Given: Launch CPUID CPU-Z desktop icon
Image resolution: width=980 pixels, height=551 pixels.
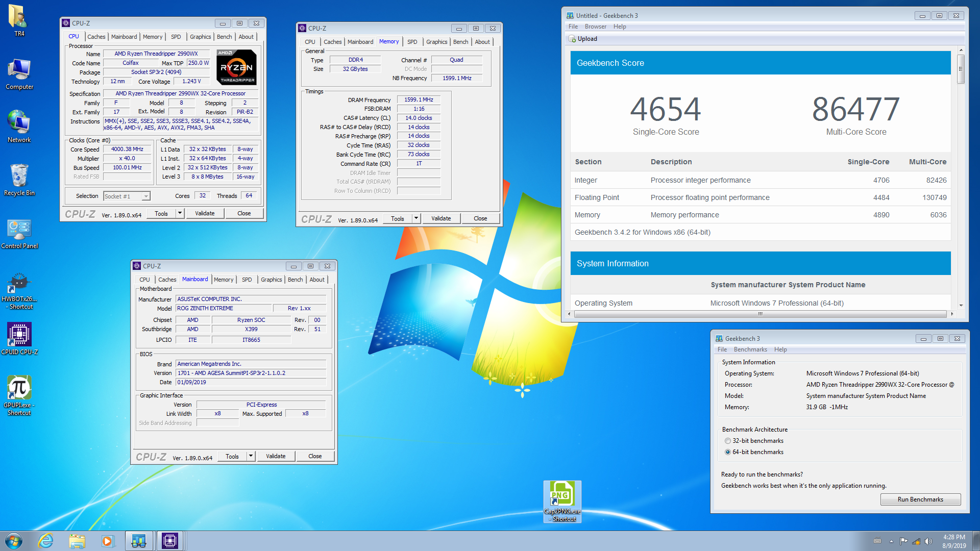Looking at the screenshot, I should (x=19, y=339).
